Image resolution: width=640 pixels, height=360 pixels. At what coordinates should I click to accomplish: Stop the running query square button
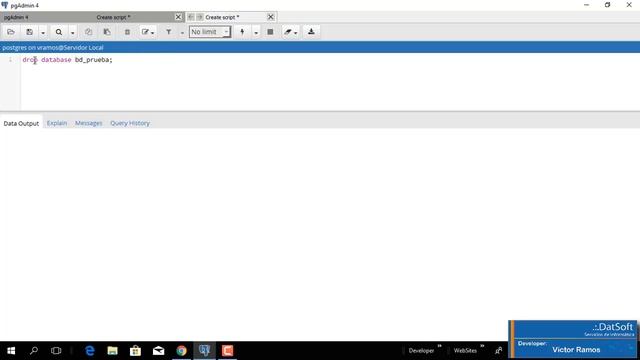(270, 32)
